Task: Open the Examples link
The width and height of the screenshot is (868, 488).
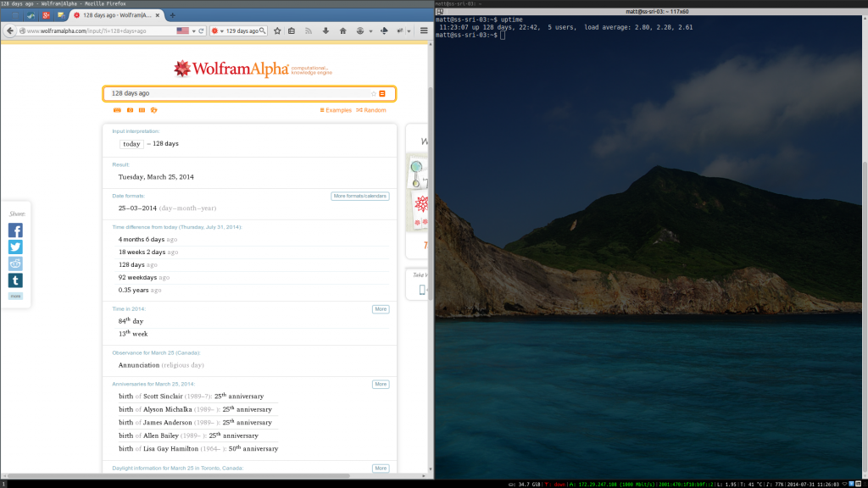Action: tap(336, 110)
